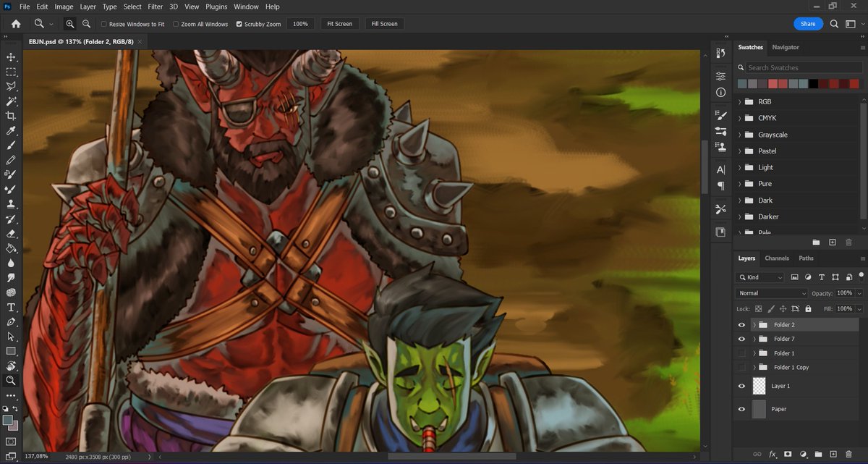Create new swatch in Swatches panel
Viewport: 868px width, 464px height.
pos(833,242)
